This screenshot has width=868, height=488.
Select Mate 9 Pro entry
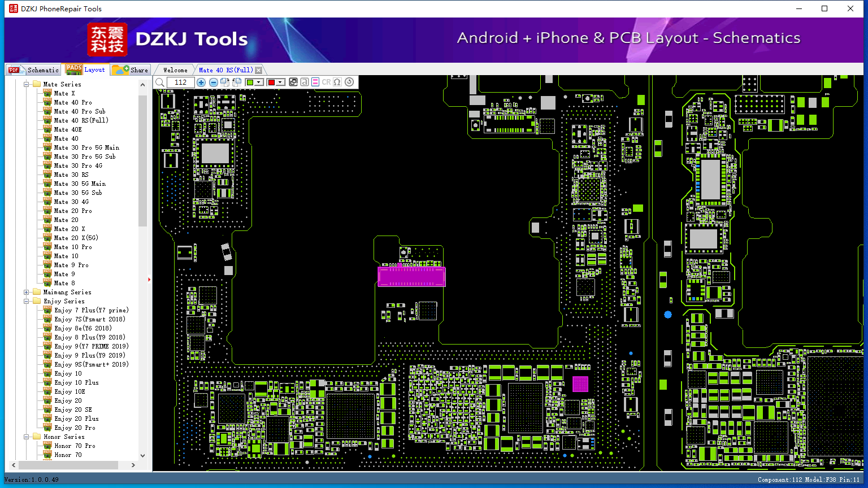(71, 265)
